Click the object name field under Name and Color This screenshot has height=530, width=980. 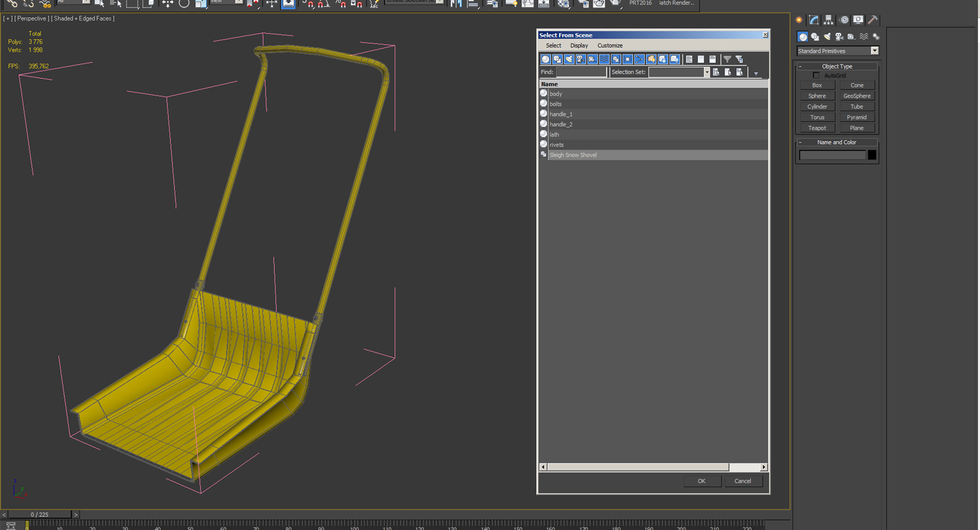(x=832, y=155)
